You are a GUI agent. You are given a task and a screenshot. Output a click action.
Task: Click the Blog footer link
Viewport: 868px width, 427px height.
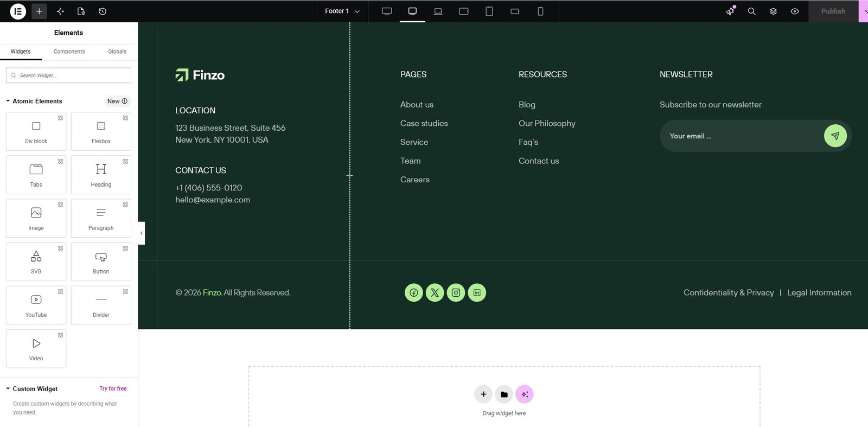[x=527, y=105]
